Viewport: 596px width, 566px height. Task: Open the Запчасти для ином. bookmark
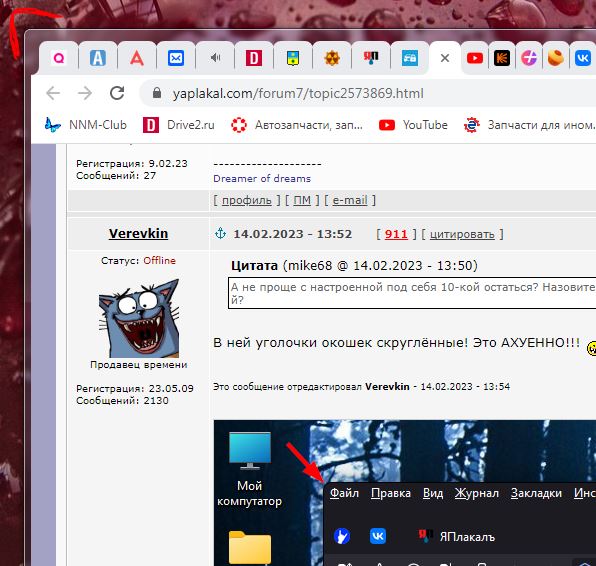[x=529, y=125]
